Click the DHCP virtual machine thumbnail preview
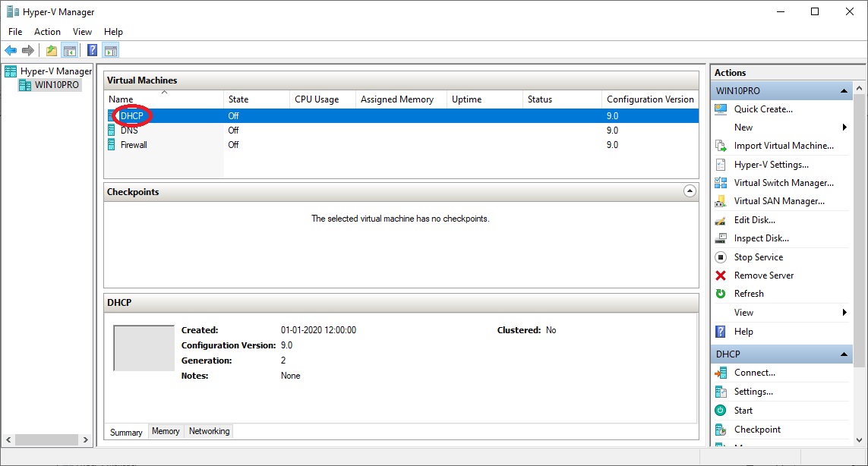868x466 pixels. click(144, 348)
